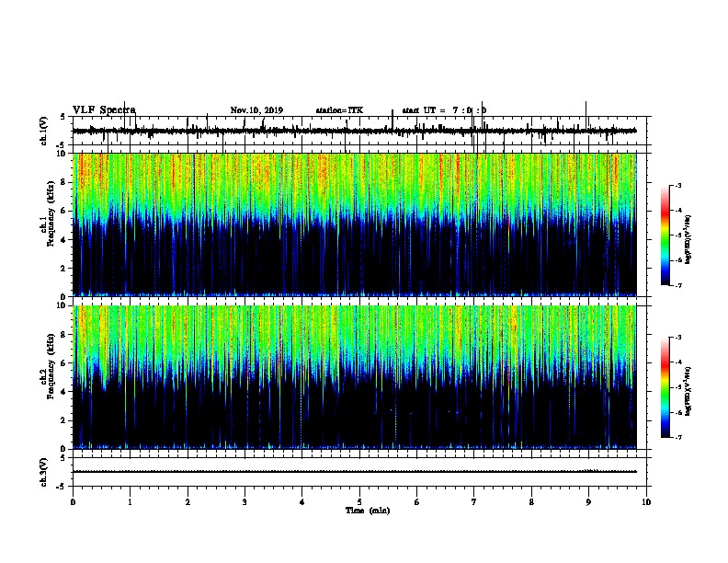728x563 pixels.
Task: Click the "6" tick on ch.1 frequency axis
Action: (x=63, y=211)
